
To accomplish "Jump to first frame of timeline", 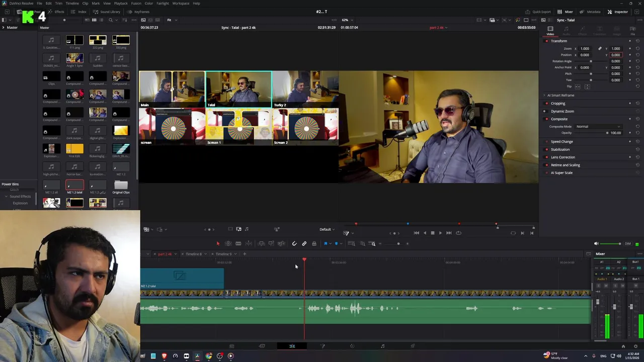I will pos(416,233).
